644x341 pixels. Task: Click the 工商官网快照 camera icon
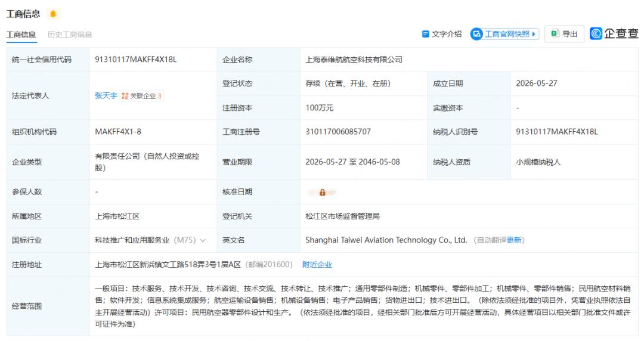476,34
